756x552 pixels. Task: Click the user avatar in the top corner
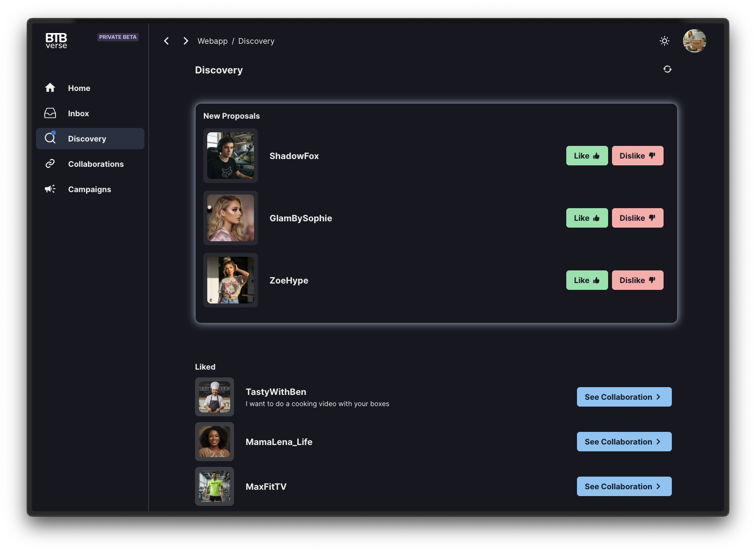pos(694,41)
